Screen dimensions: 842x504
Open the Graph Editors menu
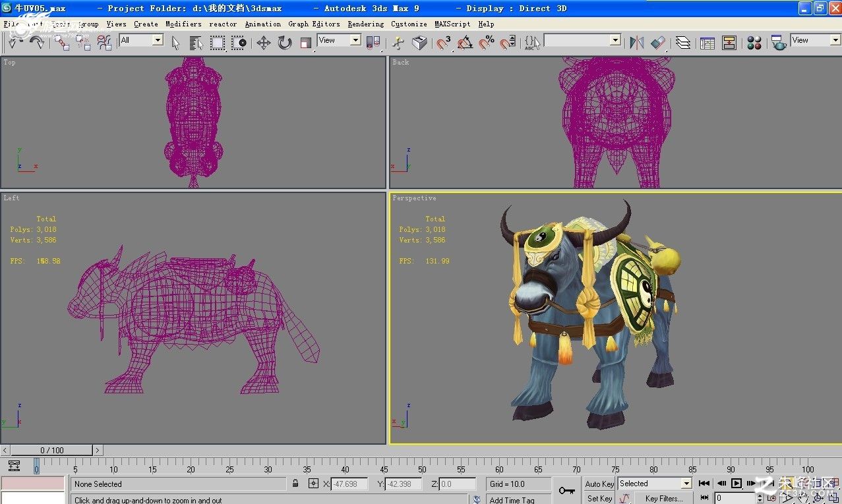[x=314, y=24]
